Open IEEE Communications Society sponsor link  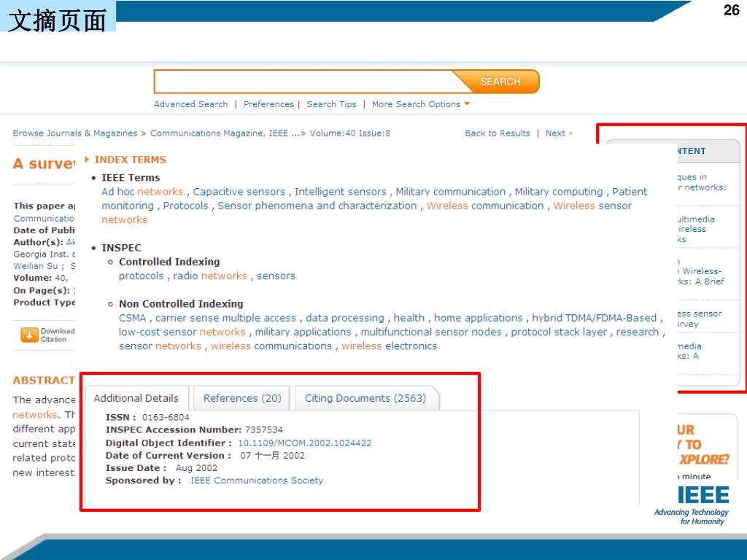point(257,481)
